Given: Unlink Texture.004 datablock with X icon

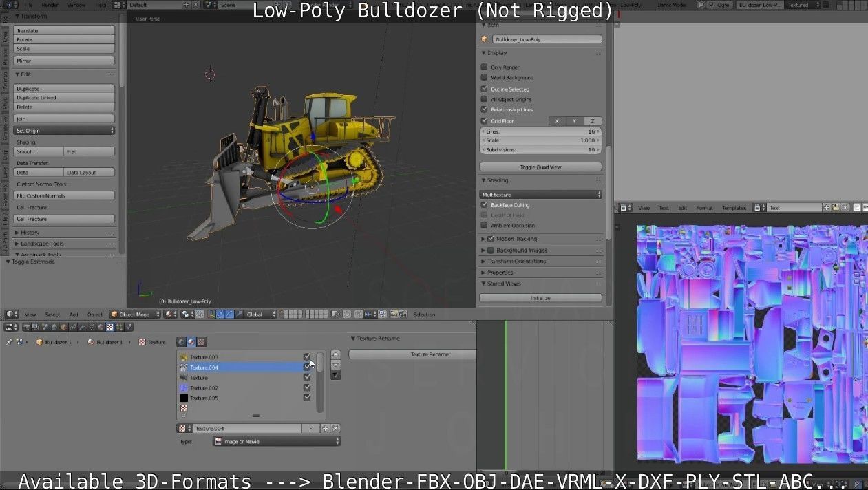Looking at the screenshot, I should click(336, 428).
